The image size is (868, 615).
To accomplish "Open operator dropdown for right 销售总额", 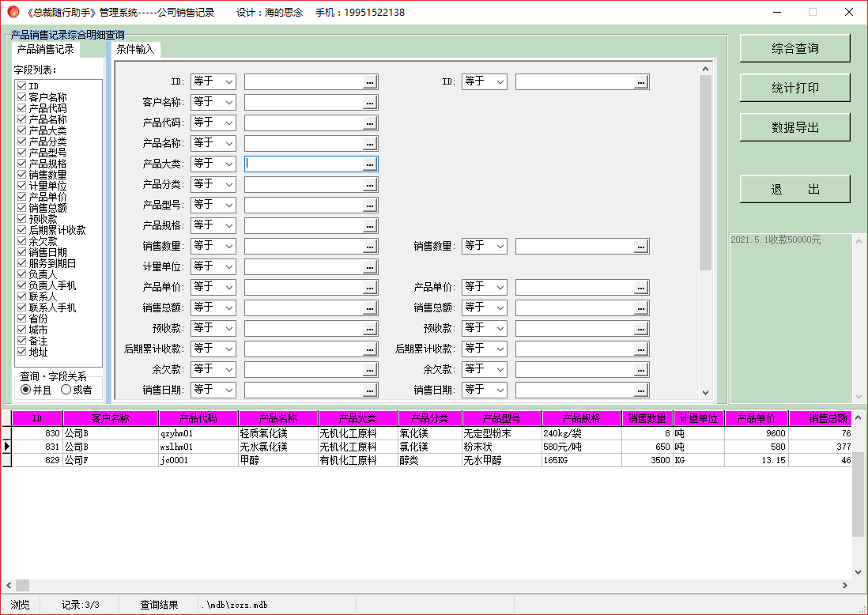I will 485,307.
